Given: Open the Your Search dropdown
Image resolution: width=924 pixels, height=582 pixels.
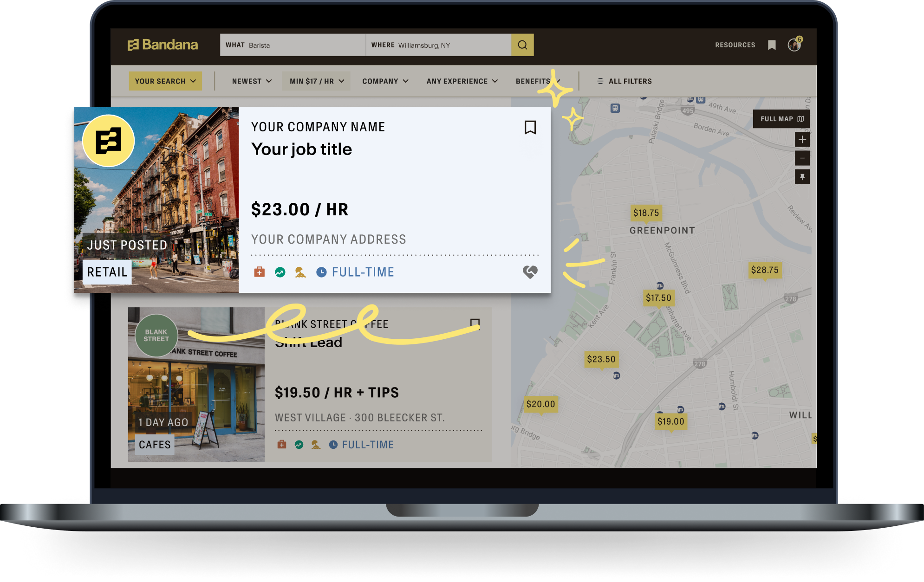Looking at the screenshot, I should click(x=165, y=81).
